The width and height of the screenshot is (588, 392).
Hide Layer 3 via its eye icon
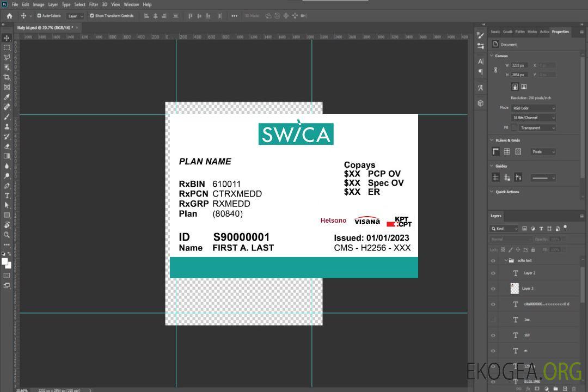(493, 289)
